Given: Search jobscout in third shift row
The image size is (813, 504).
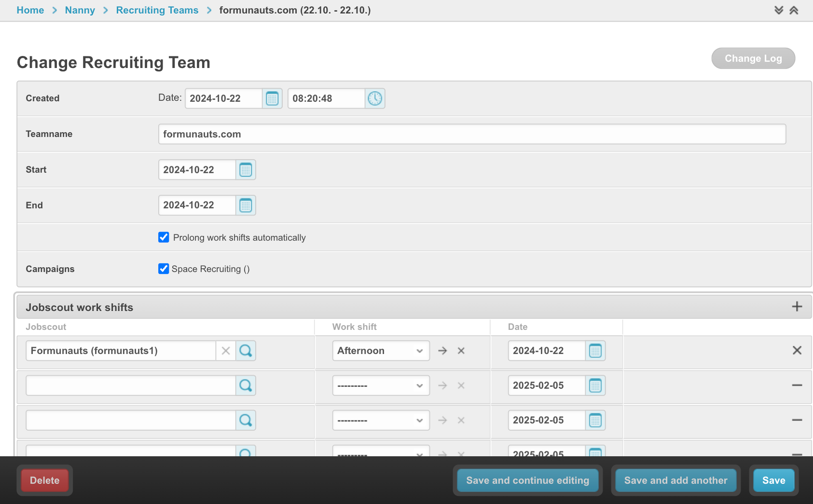Looking at the screenshot, I should 246,420.
